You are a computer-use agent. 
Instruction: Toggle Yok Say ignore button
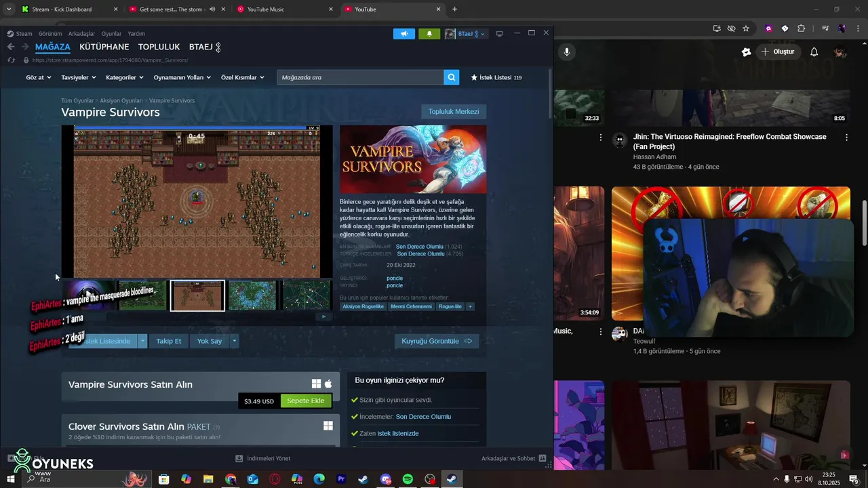(210, 341)
